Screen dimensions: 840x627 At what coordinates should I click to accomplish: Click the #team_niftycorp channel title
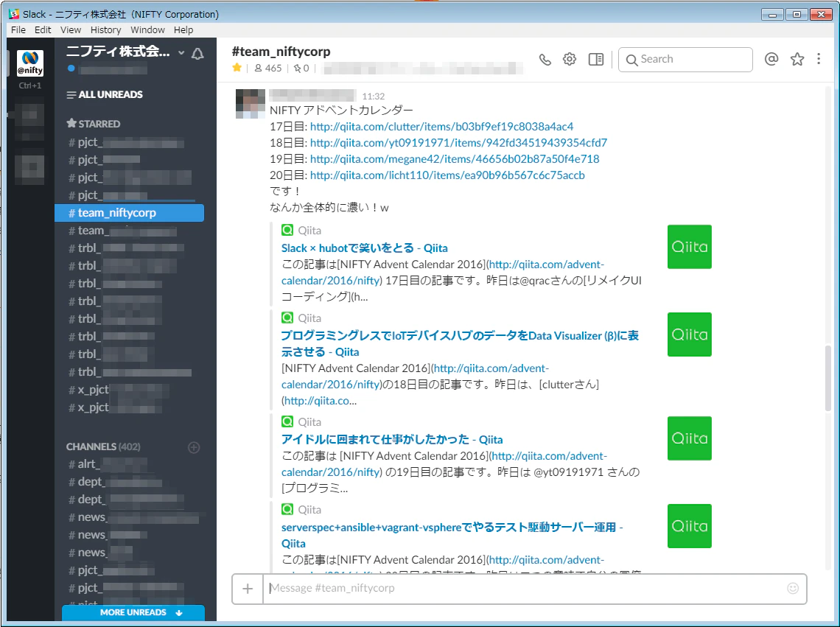(x=281, y=52)
